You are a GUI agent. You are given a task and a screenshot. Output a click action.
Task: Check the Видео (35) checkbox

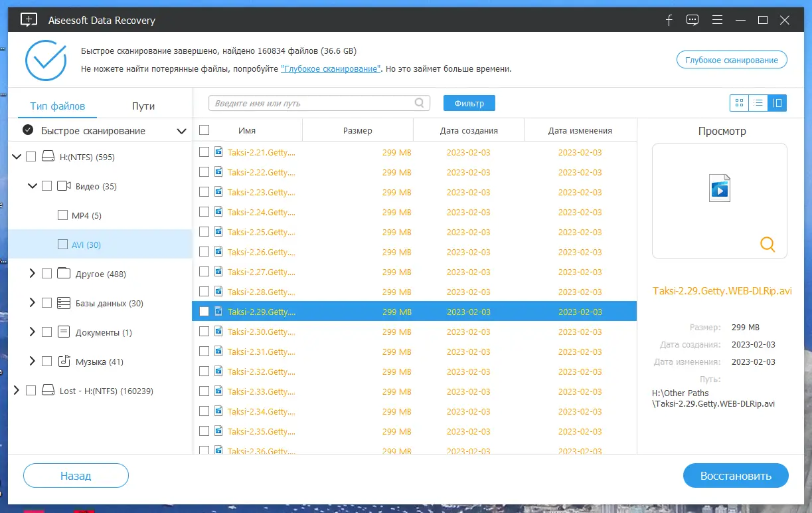(x=46, y=186)
